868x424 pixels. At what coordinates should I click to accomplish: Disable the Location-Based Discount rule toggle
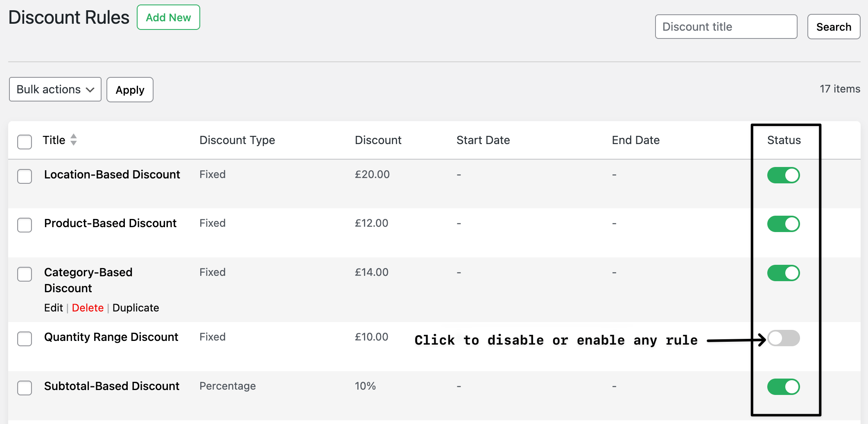tap(783, 175)
